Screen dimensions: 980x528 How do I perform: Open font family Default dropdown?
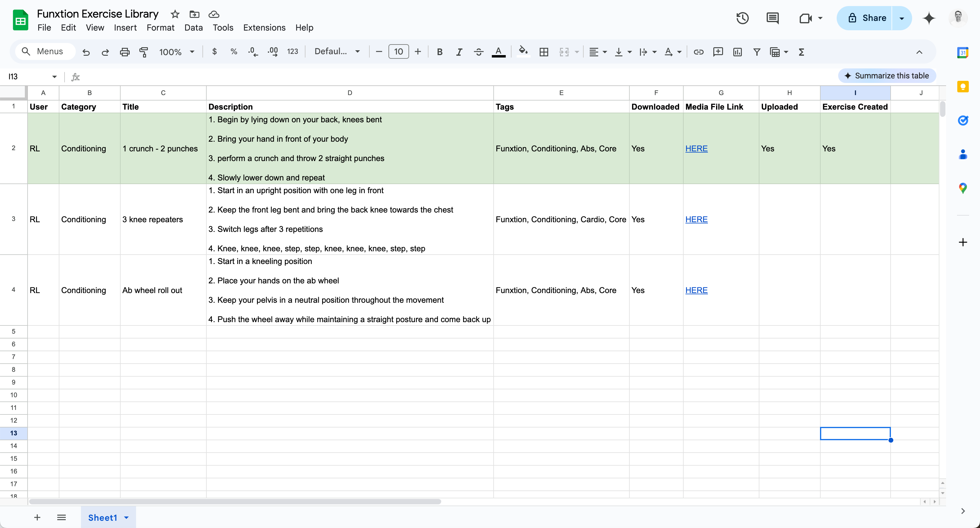click(x=337, y=52)
